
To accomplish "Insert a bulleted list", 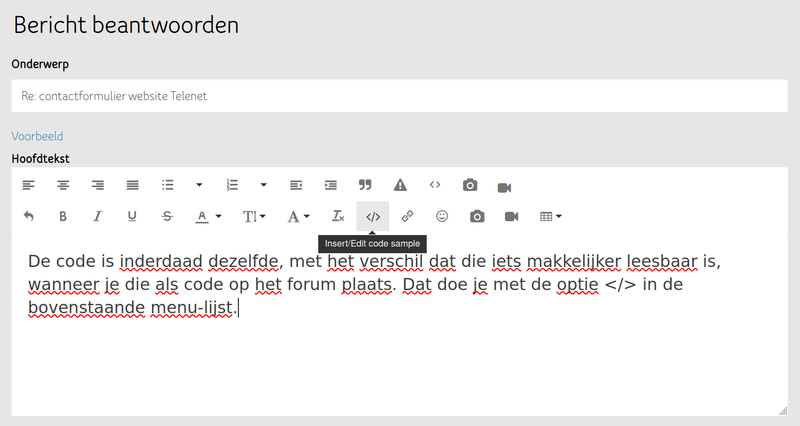I will click(x=168, y=185).
